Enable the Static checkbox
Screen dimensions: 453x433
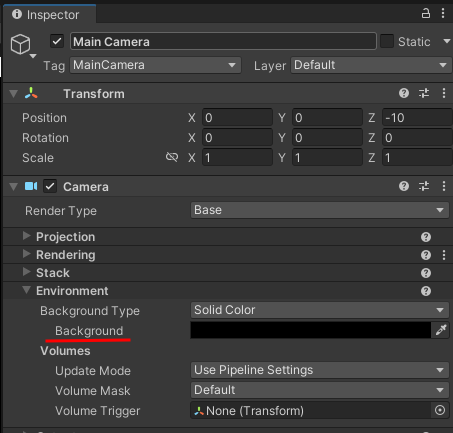[x=387, y=41]
